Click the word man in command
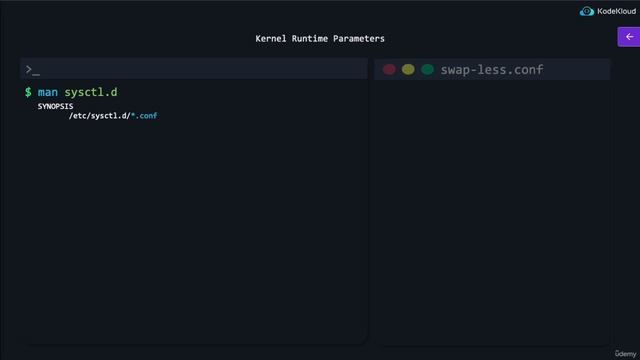This screenshot has width=640, height=360. [x=48, y=92]
